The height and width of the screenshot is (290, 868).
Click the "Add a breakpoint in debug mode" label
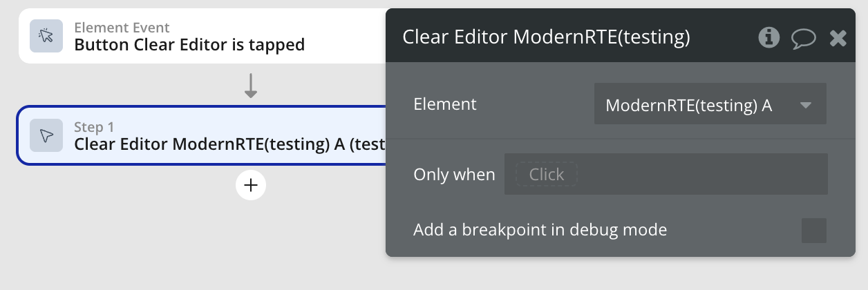pyautogui.click(x=540, y=230)
